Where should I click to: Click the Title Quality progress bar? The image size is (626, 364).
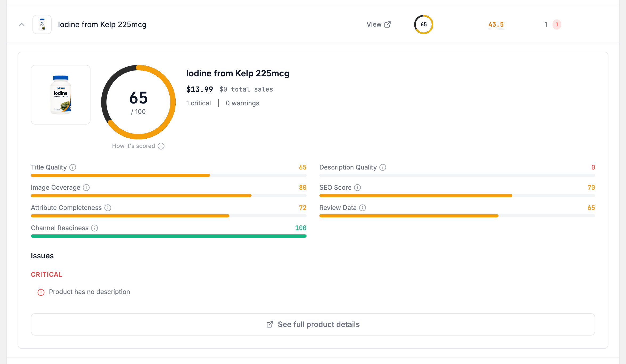point(169,175)
